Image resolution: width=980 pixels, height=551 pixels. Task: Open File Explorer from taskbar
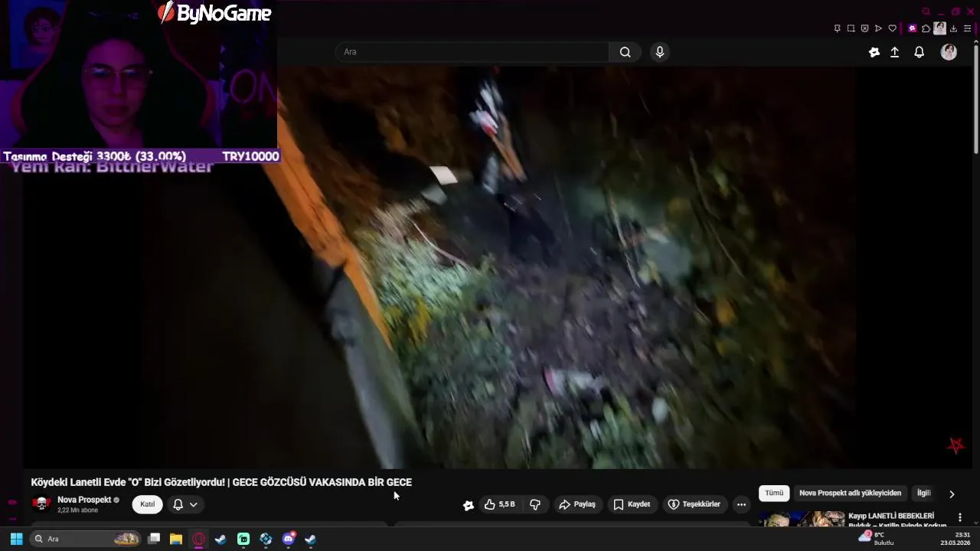tap(176, 539)
